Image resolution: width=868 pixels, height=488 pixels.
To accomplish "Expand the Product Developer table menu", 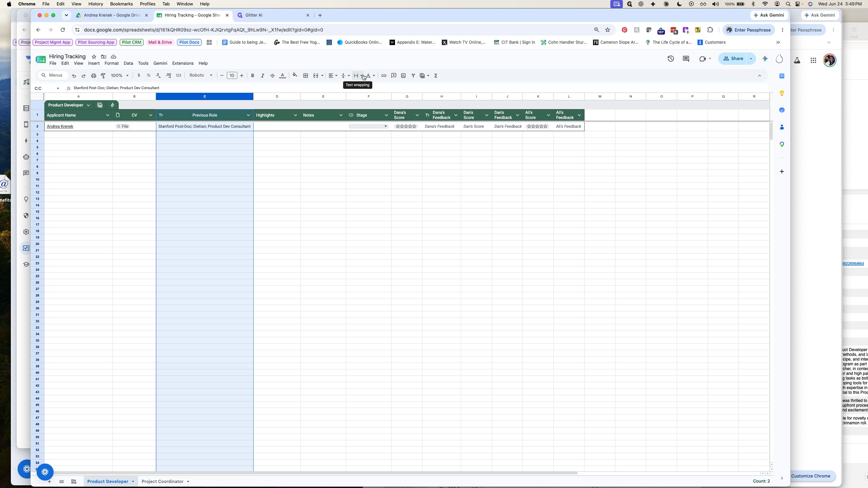I will click(x=88, y=105).
